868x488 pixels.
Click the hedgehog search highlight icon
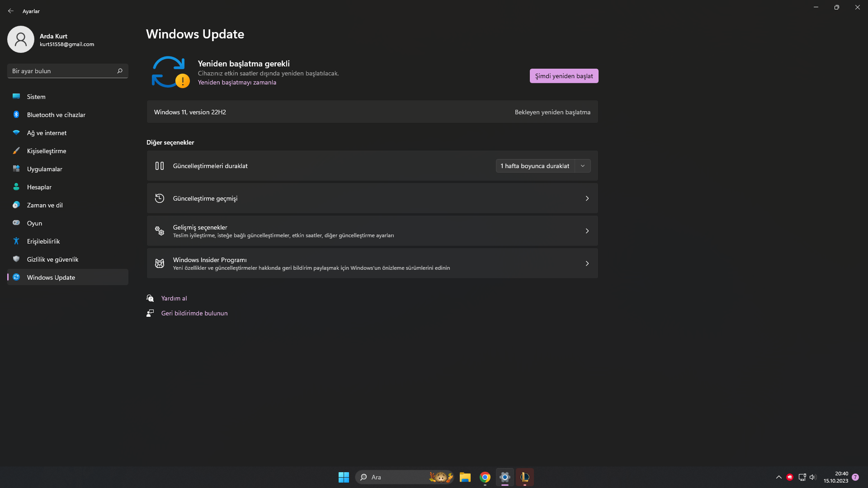tap(441, 477)
